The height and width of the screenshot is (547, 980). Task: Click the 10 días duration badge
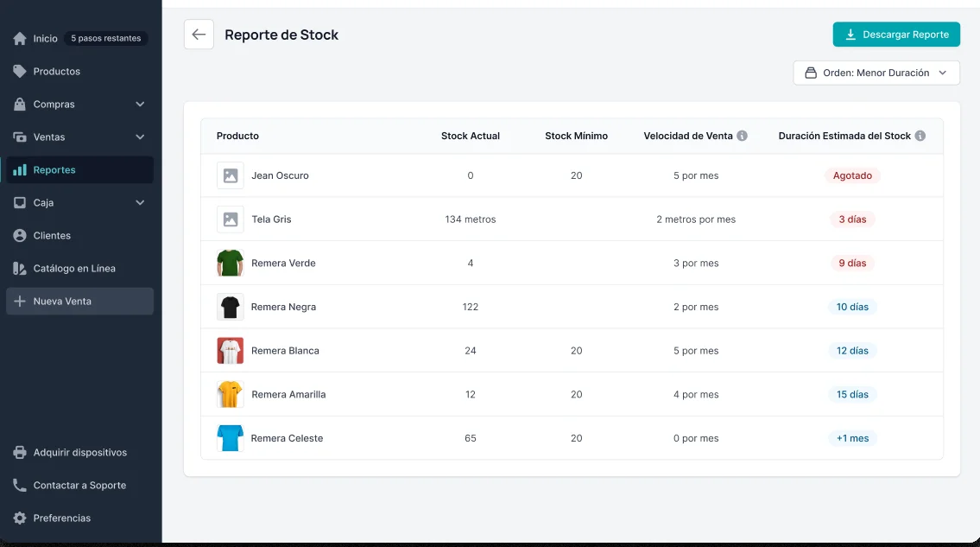coord(852,307)
